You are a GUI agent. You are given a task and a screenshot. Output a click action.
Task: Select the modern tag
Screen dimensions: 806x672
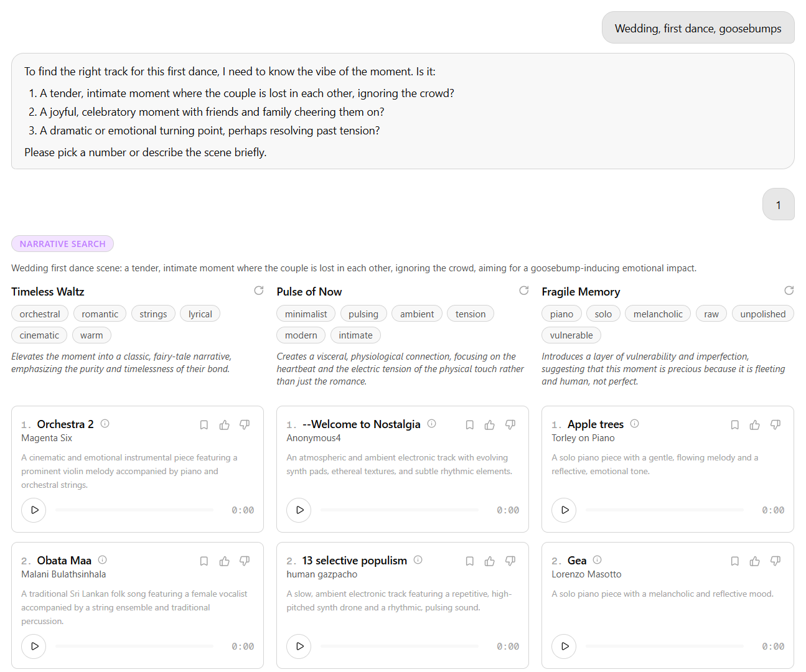point(301,335)
